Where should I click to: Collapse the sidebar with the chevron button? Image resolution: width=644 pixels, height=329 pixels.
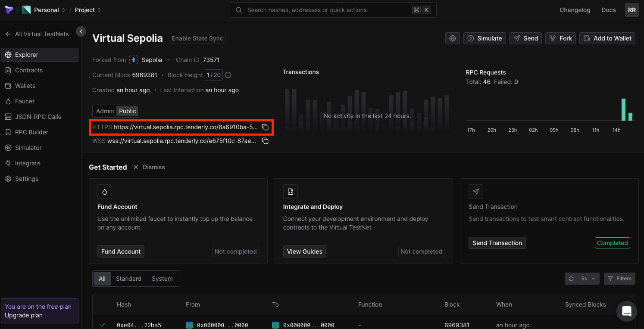point(81,31)
